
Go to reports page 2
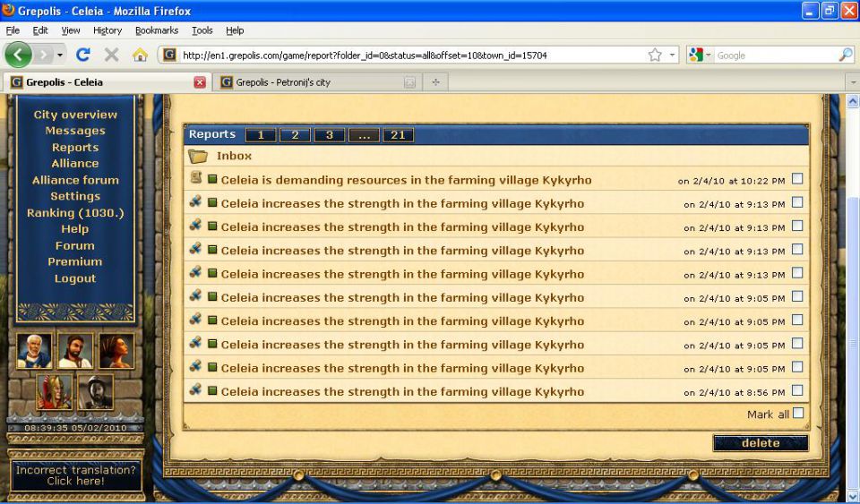pos(295,135)
